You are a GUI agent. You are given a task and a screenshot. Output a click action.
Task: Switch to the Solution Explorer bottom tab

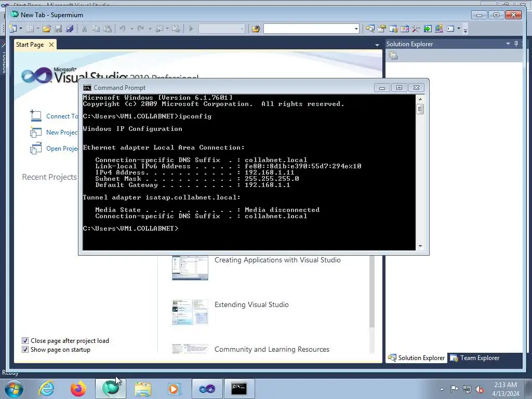pos(416,358)
